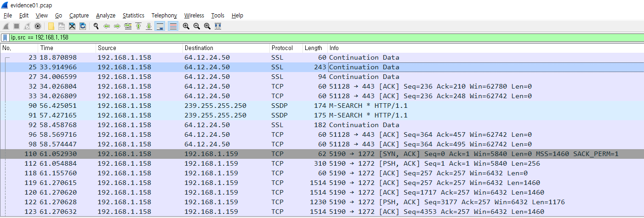Select packet 122 PSH, ACK Len=1176

click(322, 202)
